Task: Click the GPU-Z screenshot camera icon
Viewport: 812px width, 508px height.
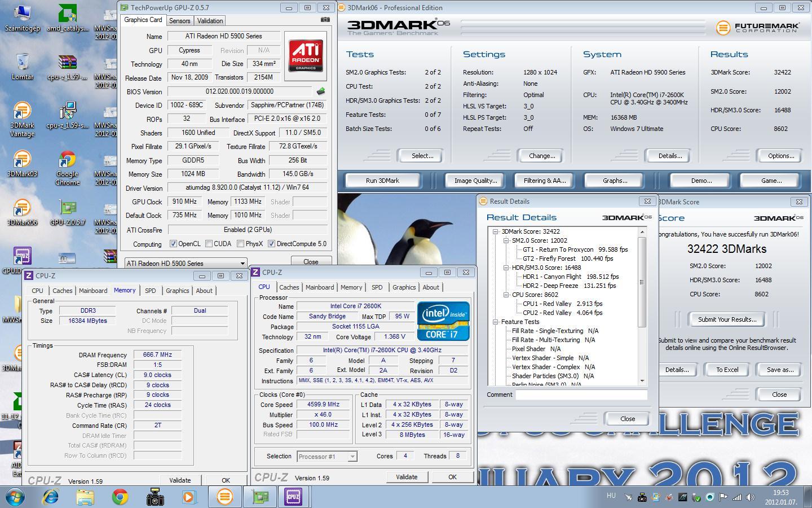Action: [x=325, y=20]
